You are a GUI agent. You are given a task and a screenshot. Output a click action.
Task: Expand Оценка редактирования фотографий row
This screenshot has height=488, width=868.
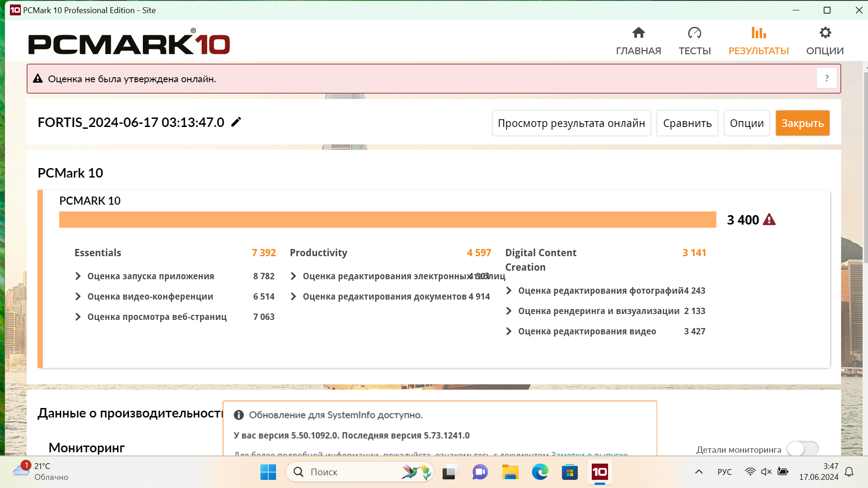click(509, 291)
